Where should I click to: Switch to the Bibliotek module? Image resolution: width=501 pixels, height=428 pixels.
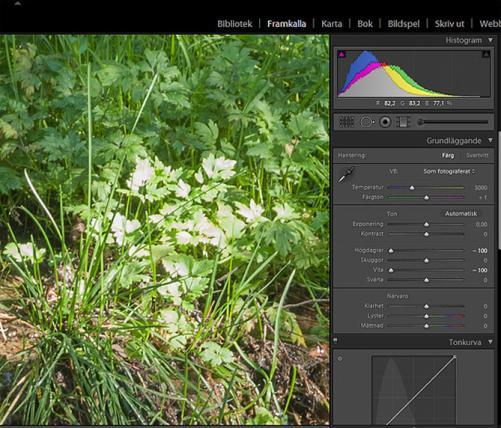point(235,24)
